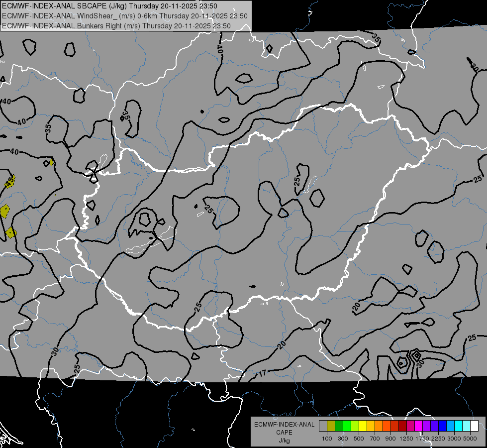This screenshot has width=487, height=448.
Task: Click the 700 legend value
Action: point(375,439)
